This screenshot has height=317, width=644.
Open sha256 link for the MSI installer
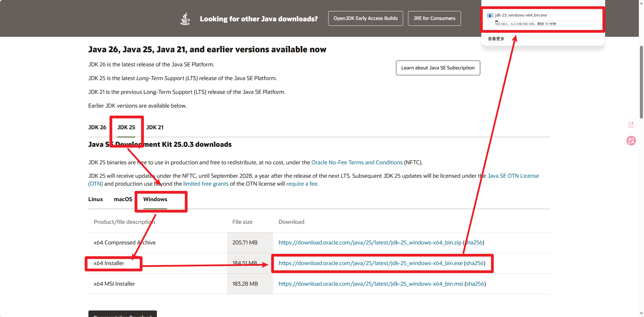475,284
